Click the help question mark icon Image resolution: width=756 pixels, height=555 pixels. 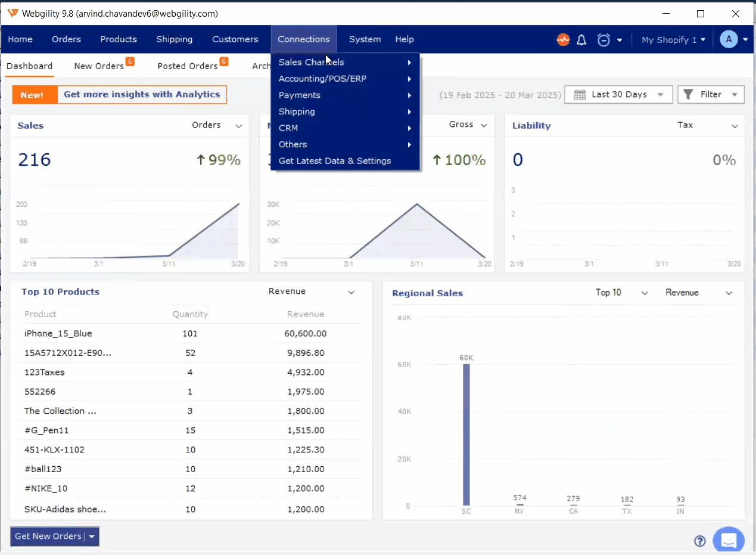click(700, 541)
